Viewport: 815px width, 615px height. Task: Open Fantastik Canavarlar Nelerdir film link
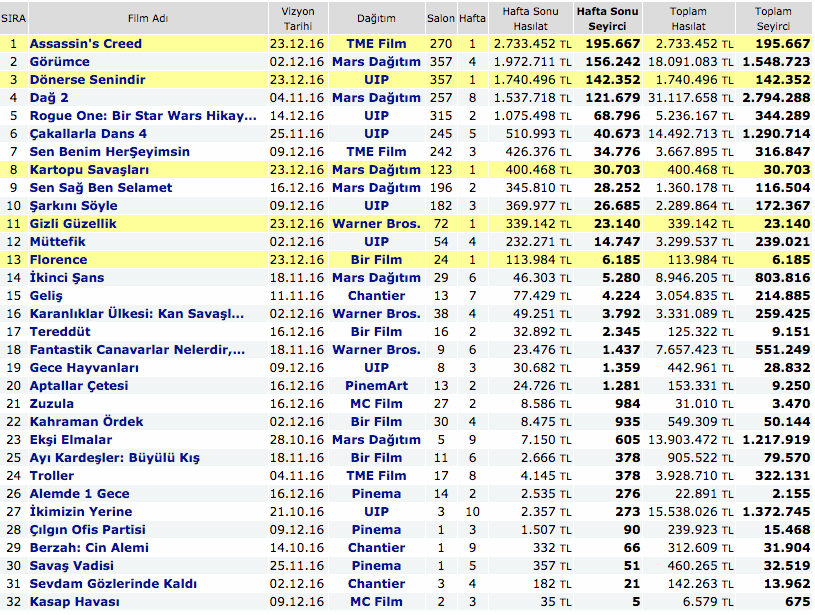(137, 350)
